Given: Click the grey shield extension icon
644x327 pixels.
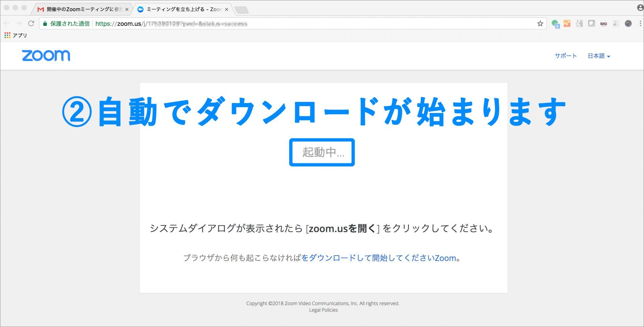Looking at the screenshot, I should (x=591, y=23).
